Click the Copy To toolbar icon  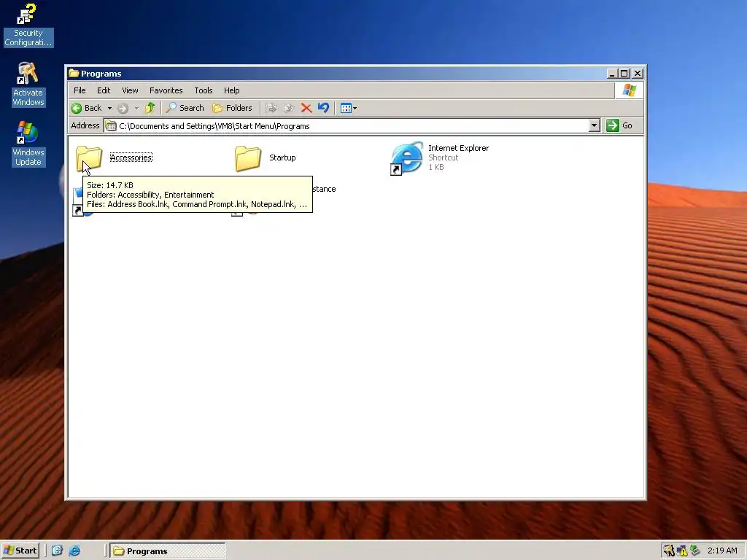[288, 108]
